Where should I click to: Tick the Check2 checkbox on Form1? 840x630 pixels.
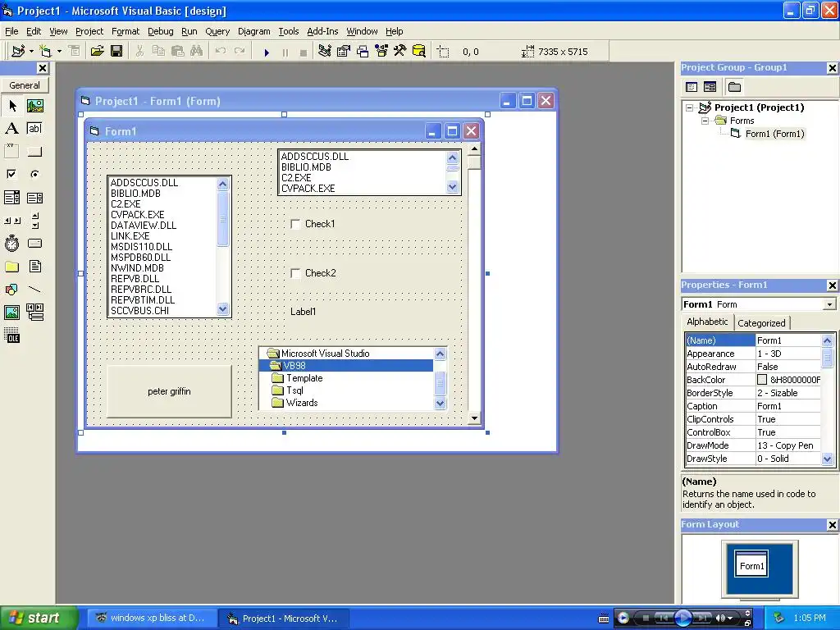coord(295,273)
